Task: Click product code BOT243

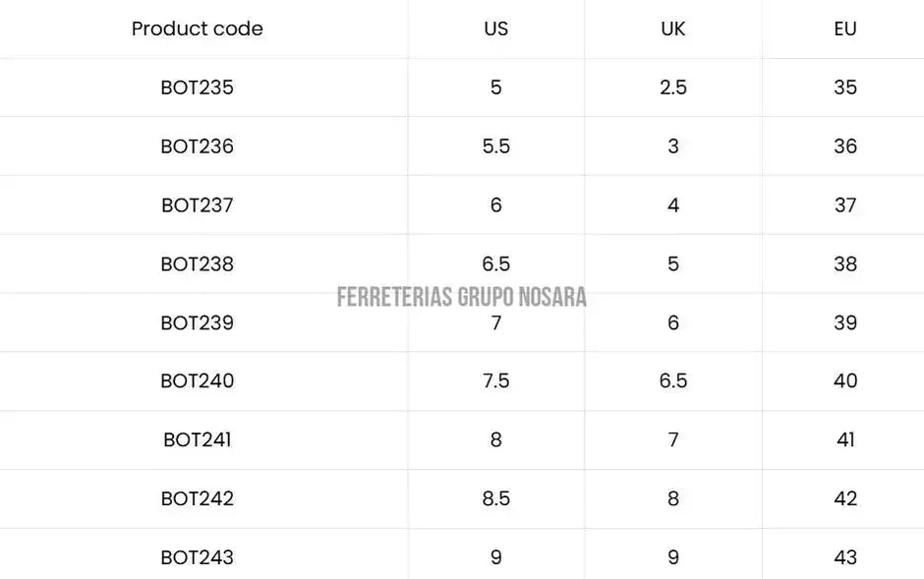Action: (x=198, y=557)
